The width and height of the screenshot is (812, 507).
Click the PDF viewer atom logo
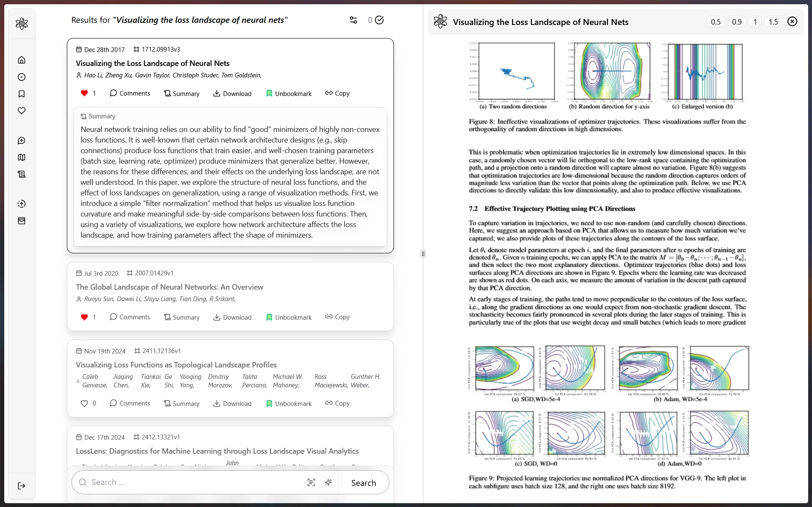pos(440,21)
